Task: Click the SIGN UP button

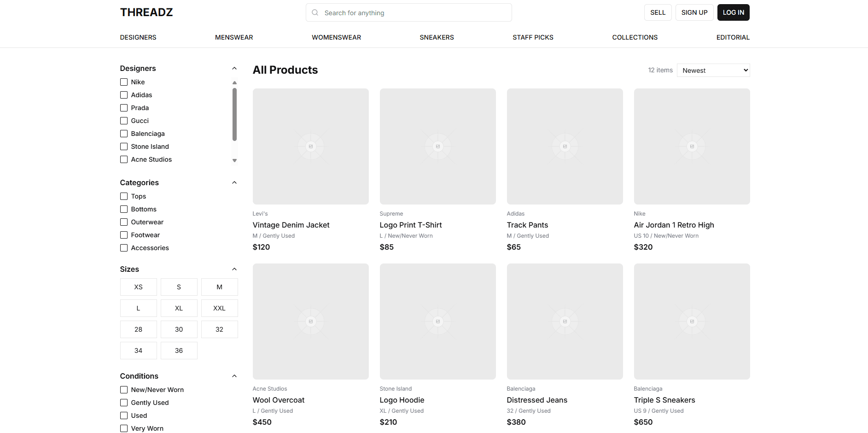Action: tap(694, 12)
